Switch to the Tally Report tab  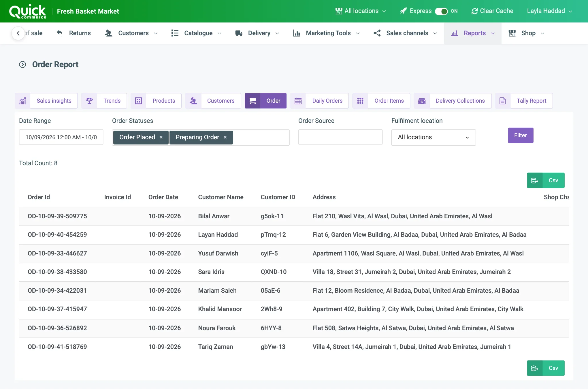[524, 101]
